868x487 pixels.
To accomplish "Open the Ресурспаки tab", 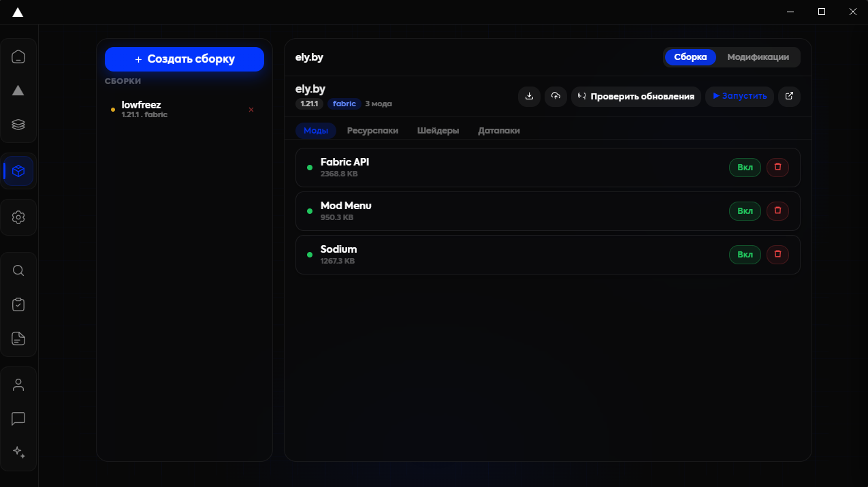I will tap(372, 130).
